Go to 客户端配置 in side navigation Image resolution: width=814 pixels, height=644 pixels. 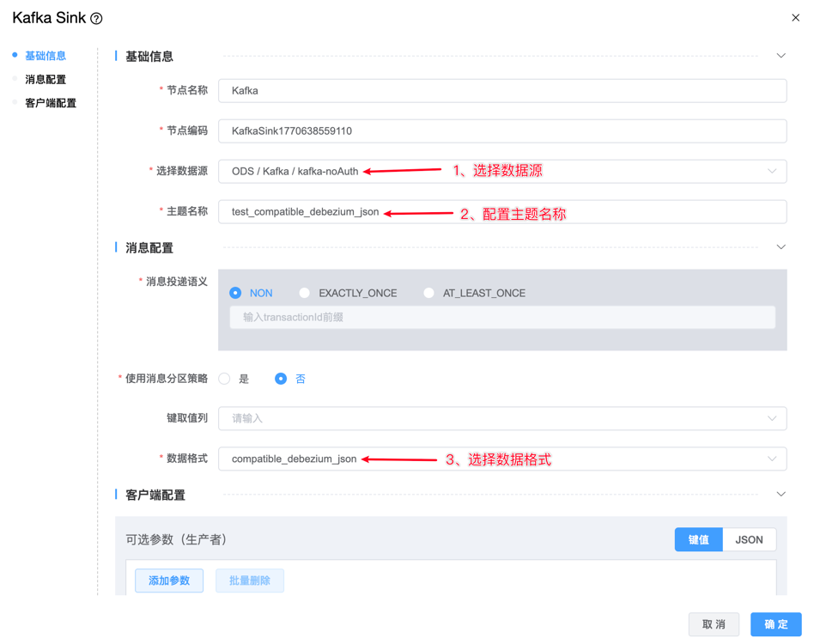(x=51, y=103)
